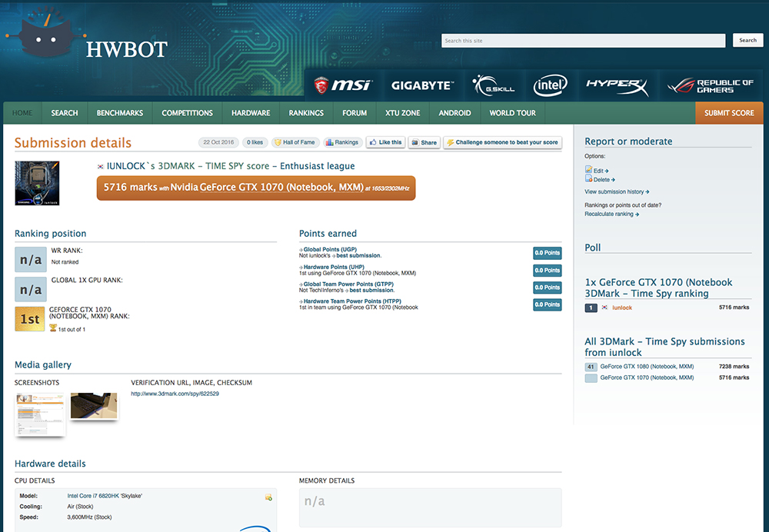Open the ANDROID nav item
Screen dimensions: 769x532
pyautogui.click(x=455, y=113)
